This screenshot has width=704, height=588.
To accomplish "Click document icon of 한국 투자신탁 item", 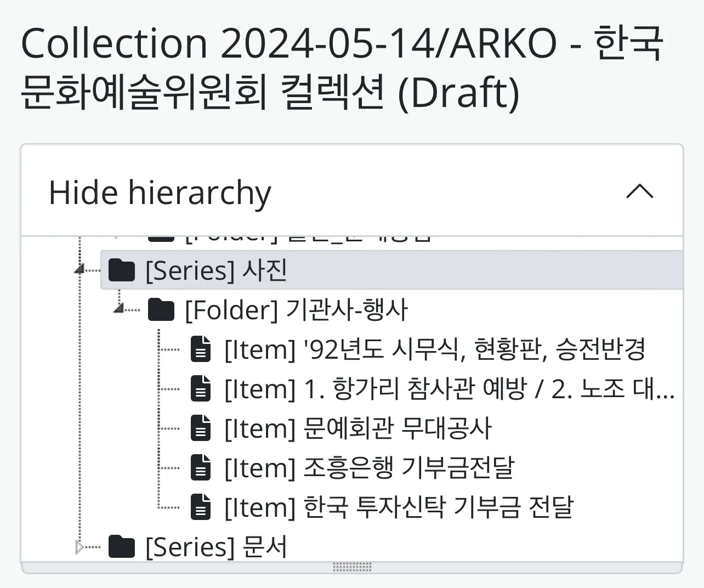I will coord(201,507).
